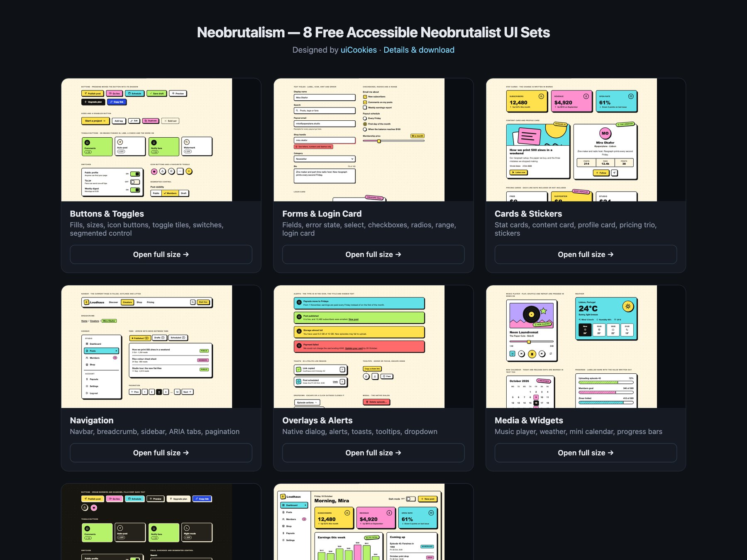Click the 'Navigation' card title
Screen dimensions: 747x560
tap(92, 420)
